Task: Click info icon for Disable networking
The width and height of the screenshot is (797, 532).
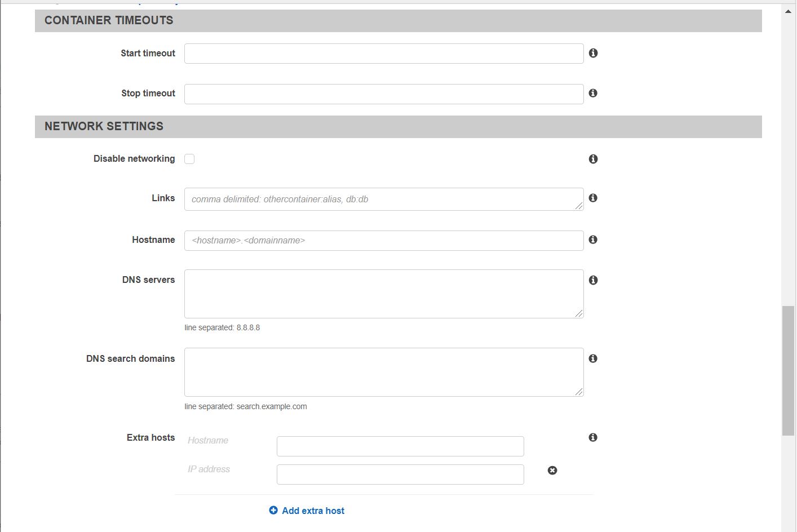Action: point(593,159)
